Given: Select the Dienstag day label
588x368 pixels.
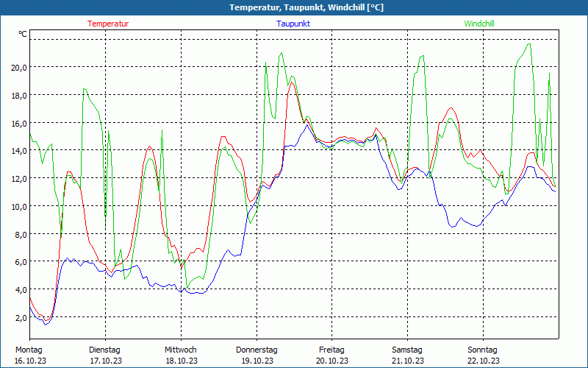Looking at the screenshot, I should (x=104, y=350).
